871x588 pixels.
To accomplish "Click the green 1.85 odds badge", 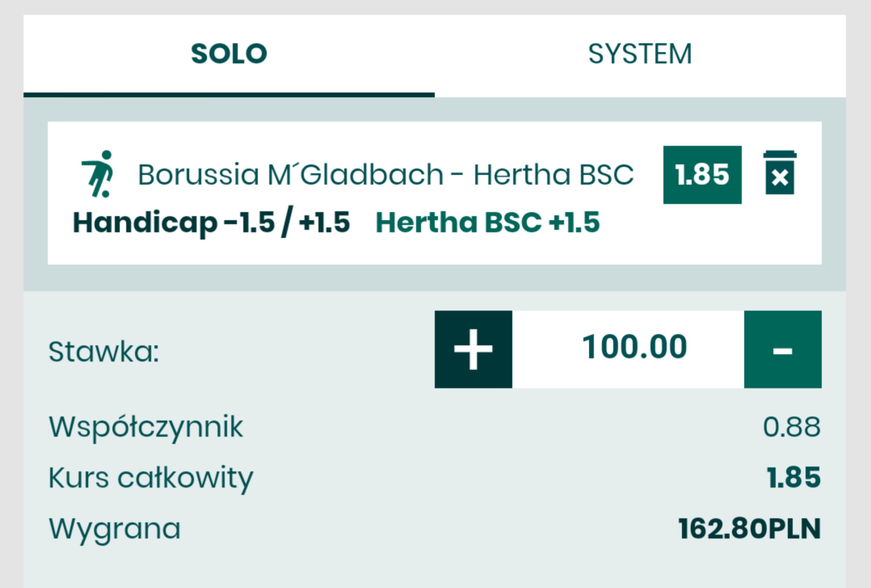I will (702, 175).
